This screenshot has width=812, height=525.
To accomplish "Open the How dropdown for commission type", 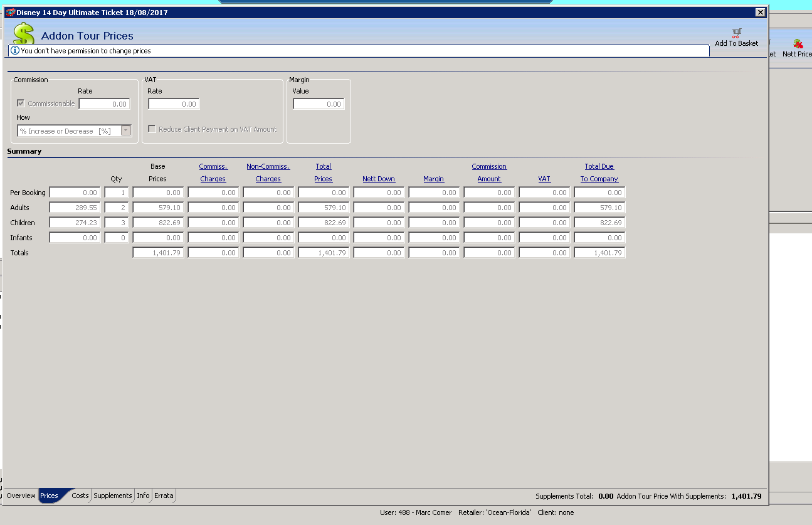I will pos(126,130).
